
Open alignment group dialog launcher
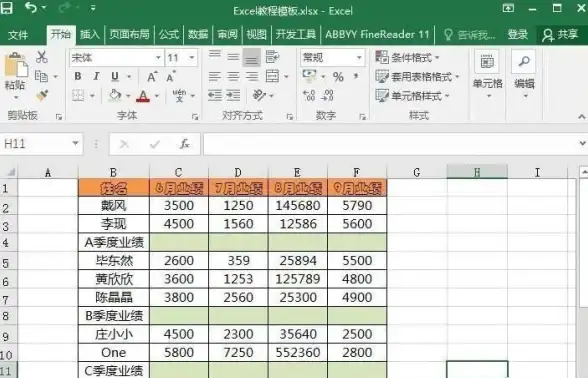[x=290, y=117]
